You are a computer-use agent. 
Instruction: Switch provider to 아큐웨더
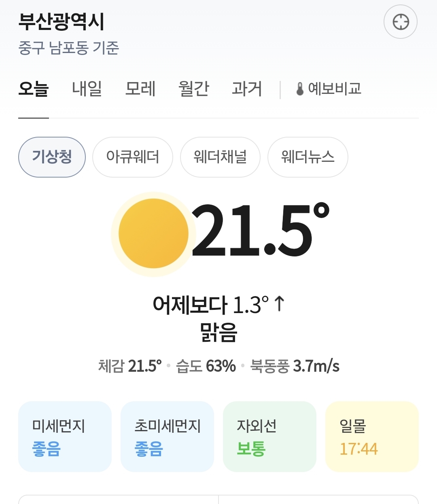point(132,157)
